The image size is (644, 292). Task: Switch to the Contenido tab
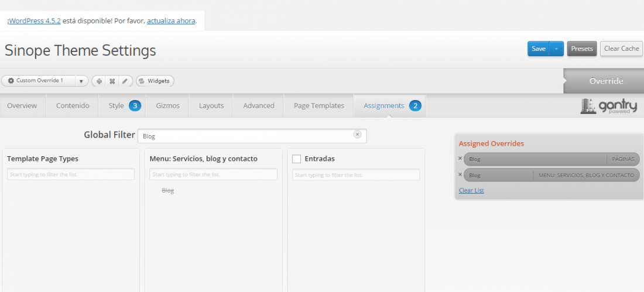click(73, 106)
